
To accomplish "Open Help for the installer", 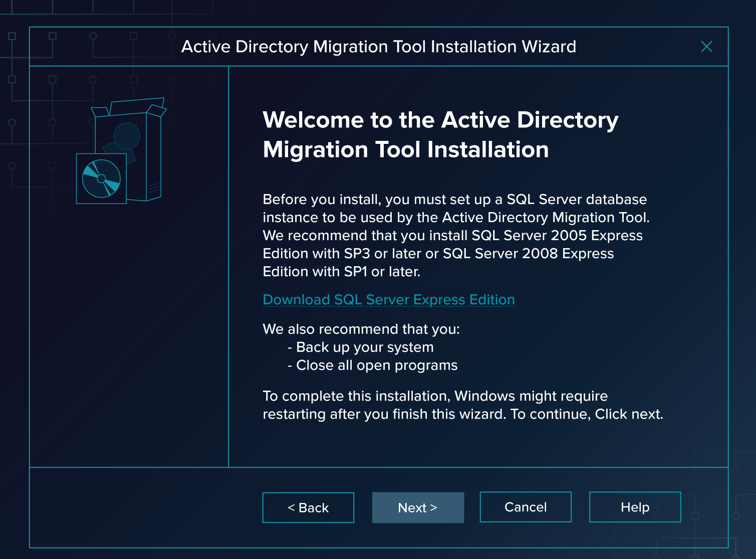I will point(634,507).
